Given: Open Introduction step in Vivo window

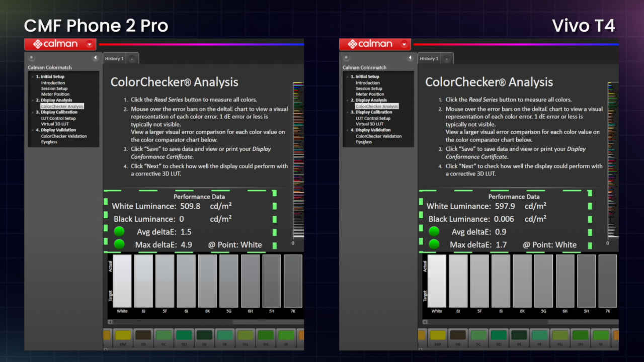Looking at the screenshot, I should coord(368,82).
